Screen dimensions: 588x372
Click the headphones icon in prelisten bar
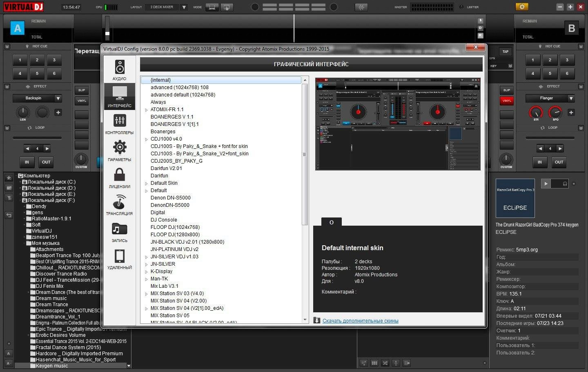coord(565,184)
